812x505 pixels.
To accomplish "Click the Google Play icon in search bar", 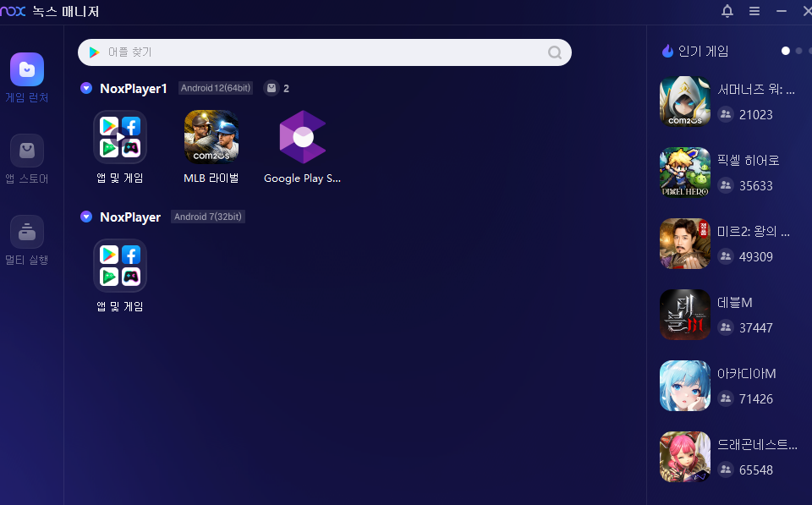I will [x=94, y=52].
